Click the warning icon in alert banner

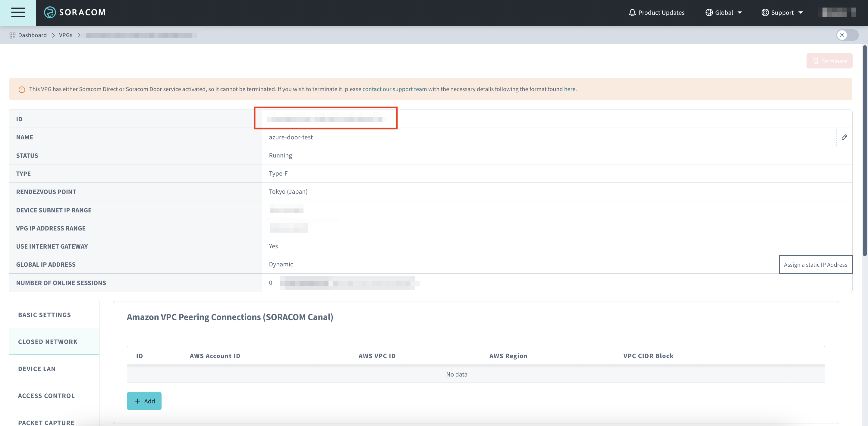pyautogui.click(x=22, y=89)
